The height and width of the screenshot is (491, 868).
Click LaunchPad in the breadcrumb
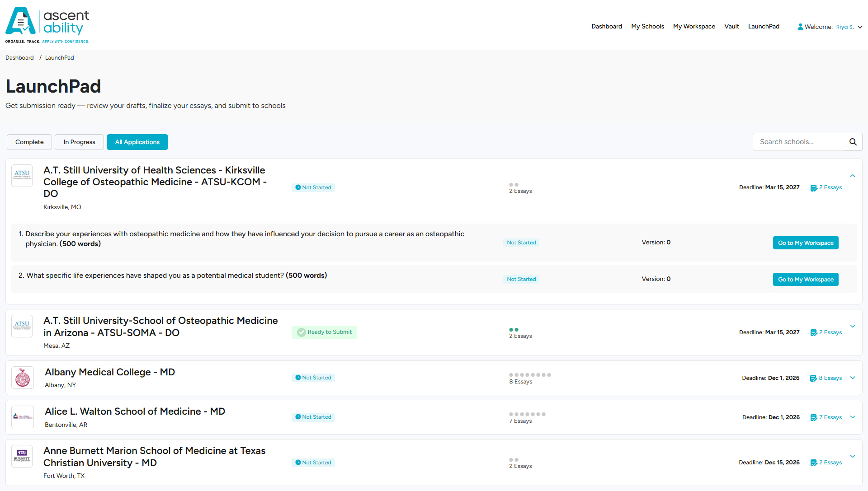59,58
